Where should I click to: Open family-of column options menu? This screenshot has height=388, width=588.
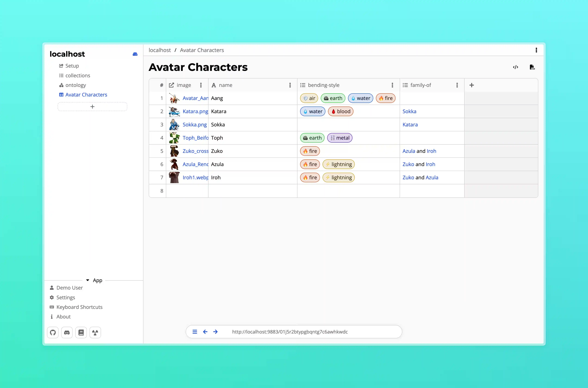[x=457, y=85]
